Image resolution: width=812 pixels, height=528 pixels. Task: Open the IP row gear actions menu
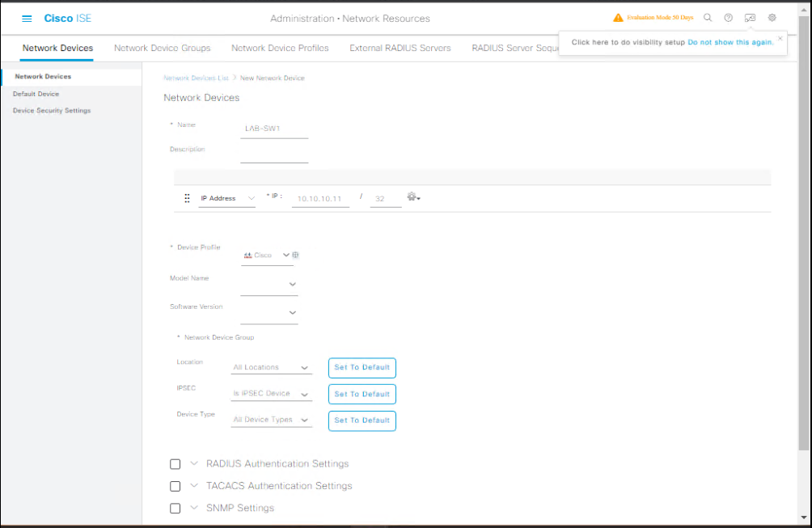tap(413, 196)
